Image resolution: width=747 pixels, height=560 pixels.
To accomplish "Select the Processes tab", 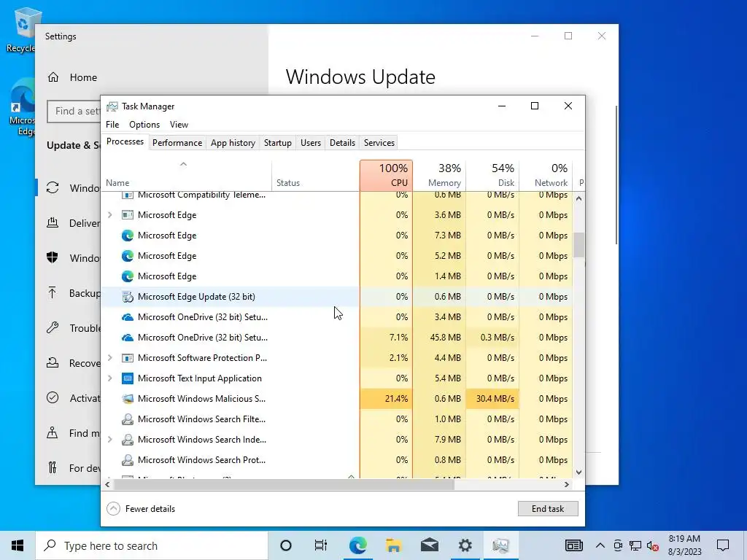I will click(x=125, y=142).
